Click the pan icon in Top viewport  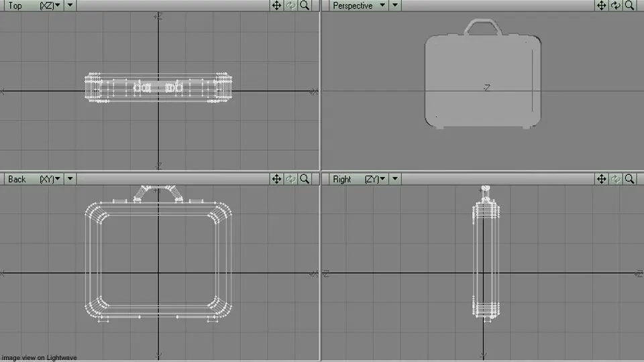[276, 5]
